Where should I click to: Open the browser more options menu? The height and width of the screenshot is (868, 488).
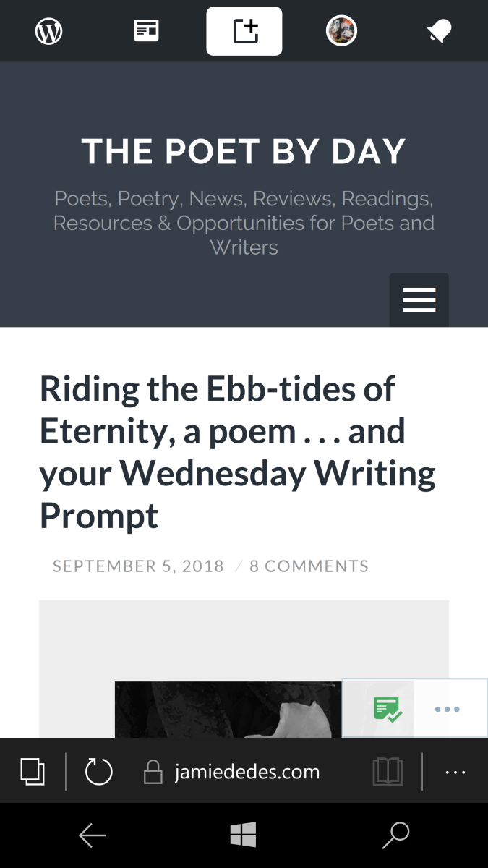point(455,772)
